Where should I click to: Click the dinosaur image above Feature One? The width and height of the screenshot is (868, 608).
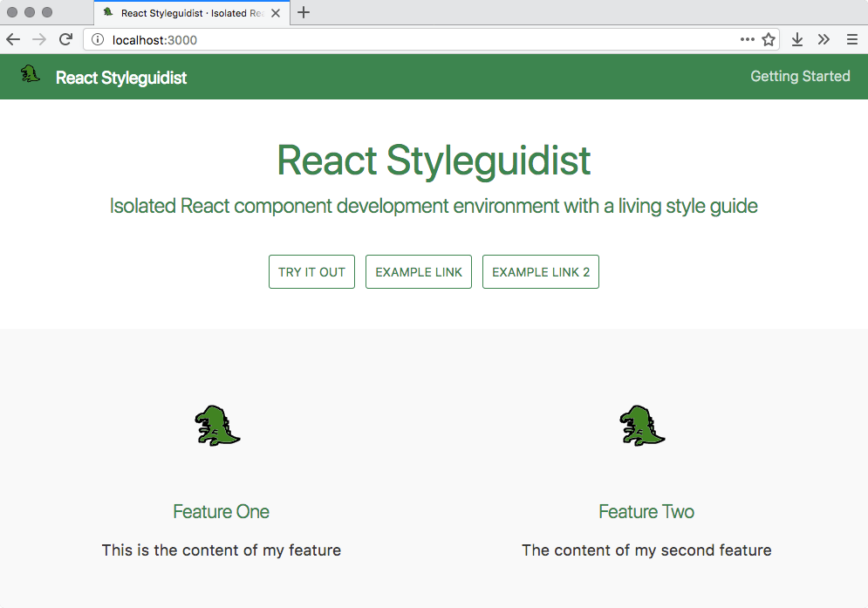click(217, 426)
